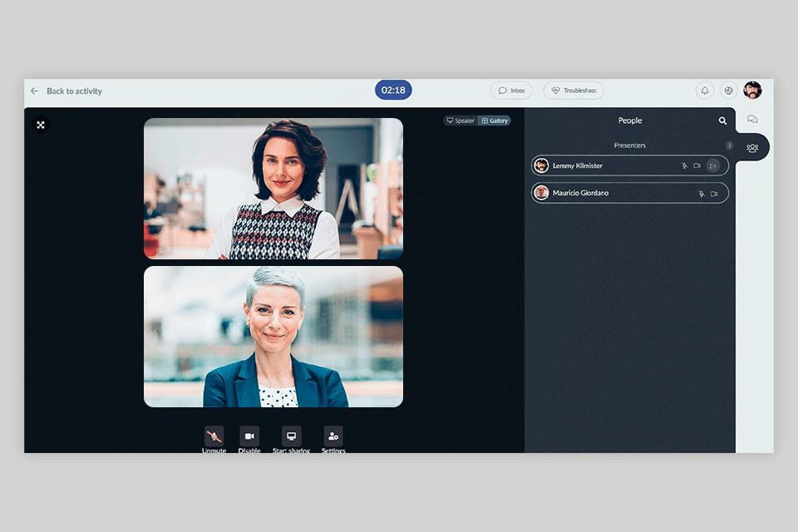Search people with the magnifier icon
The width and height of the screenshot is (798, 532).
722,121
